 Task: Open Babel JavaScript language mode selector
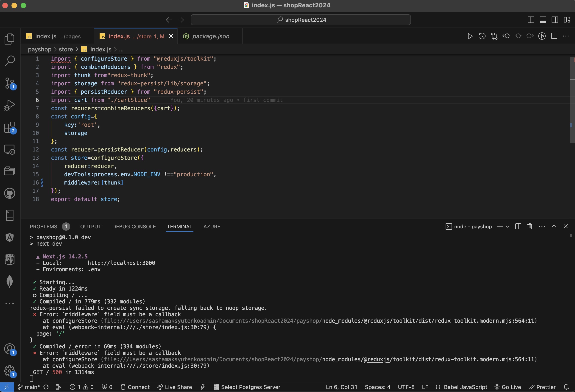pyautogui.click(x=465, y=387)
